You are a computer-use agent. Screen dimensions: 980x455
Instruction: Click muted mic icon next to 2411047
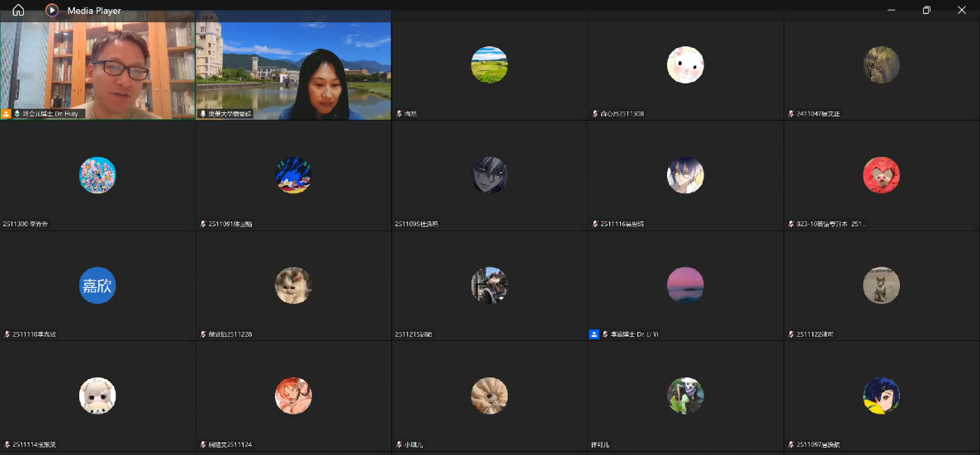(x=791, y=113)
